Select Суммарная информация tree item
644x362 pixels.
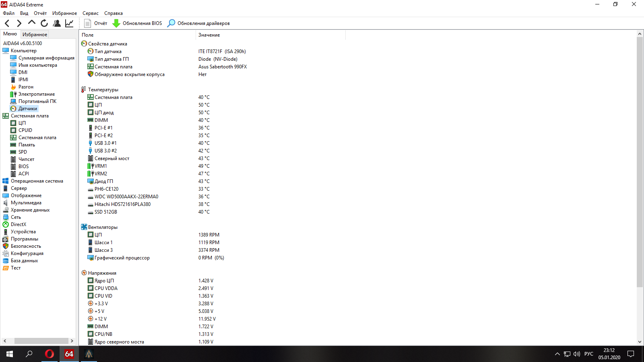46,58
